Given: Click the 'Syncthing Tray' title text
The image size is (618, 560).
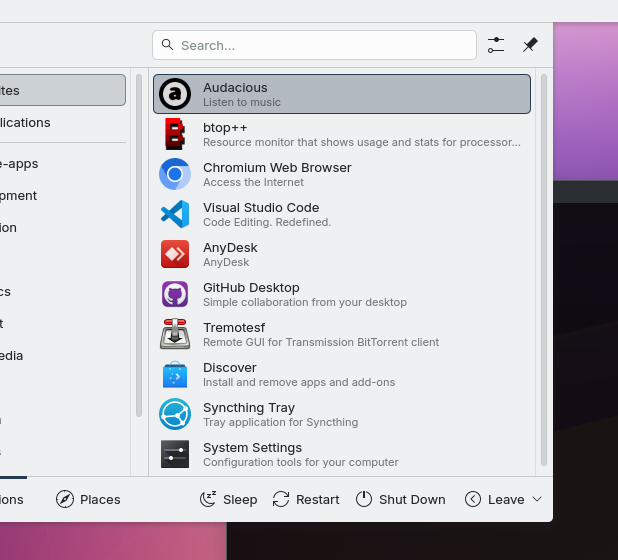Looking at the screenshot, I should click(249, 408).
